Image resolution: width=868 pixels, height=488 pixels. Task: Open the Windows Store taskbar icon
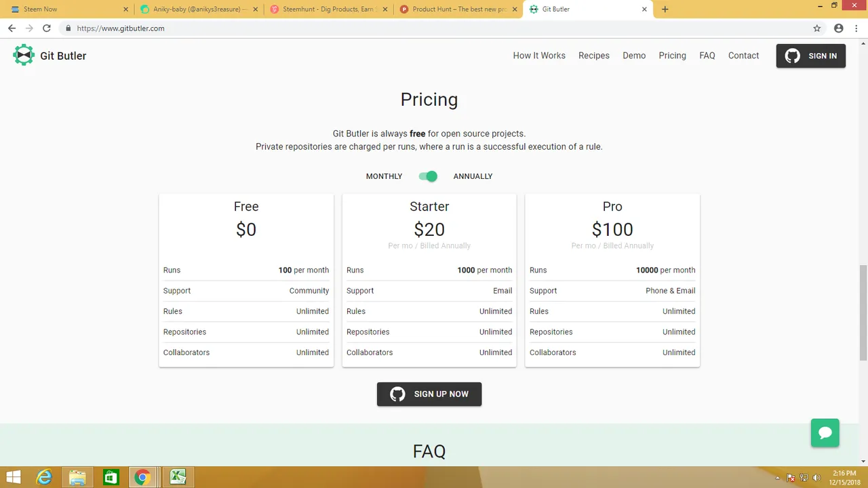click(111, 477)
